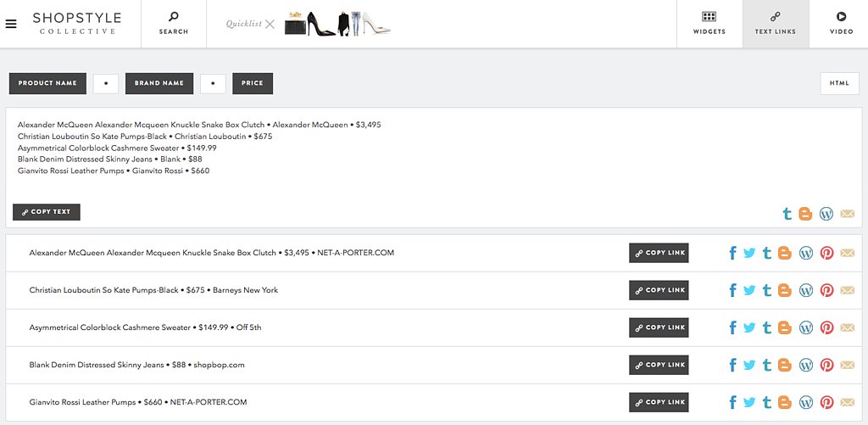
Task: Open the Video tab
Action: [841, 24]
